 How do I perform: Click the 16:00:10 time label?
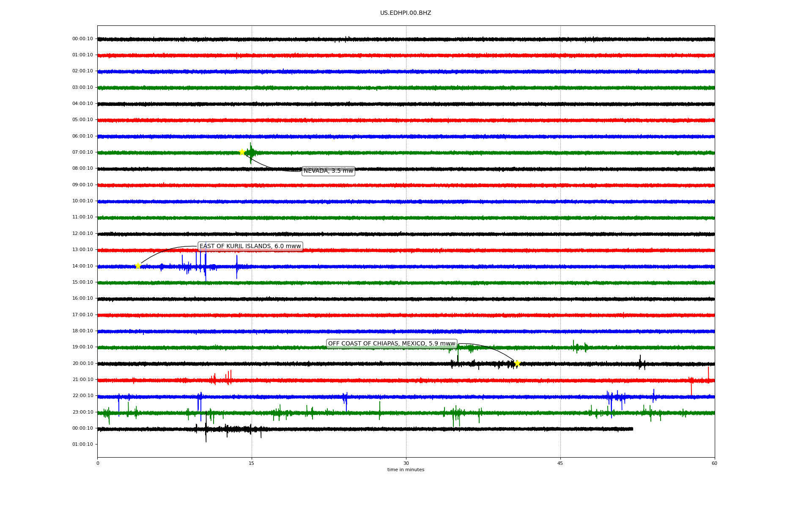82,298
